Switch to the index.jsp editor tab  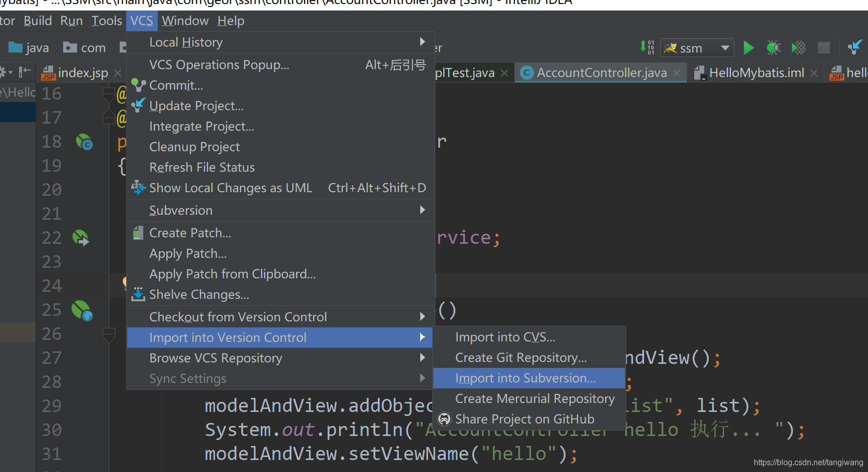pos(83,73)
